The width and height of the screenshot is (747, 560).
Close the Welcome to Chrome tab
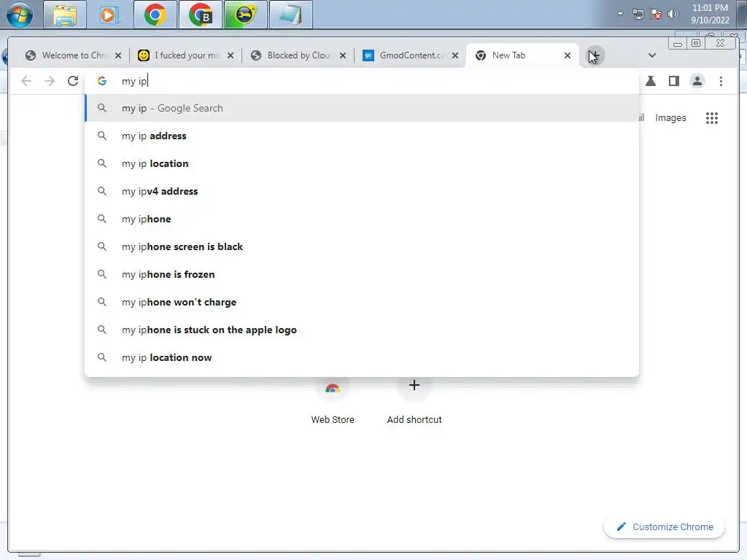click(x=118, y=55)
